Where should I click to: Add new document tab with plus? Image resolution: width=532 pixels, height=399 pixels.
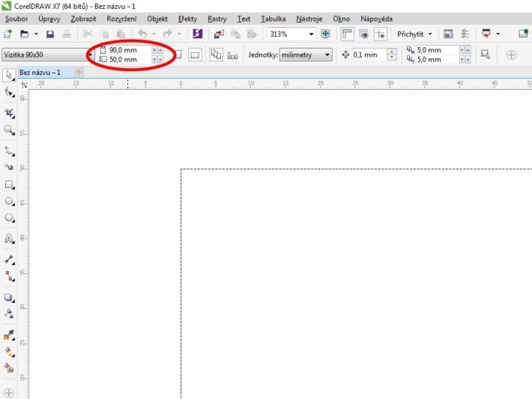(x=79, y=72)
